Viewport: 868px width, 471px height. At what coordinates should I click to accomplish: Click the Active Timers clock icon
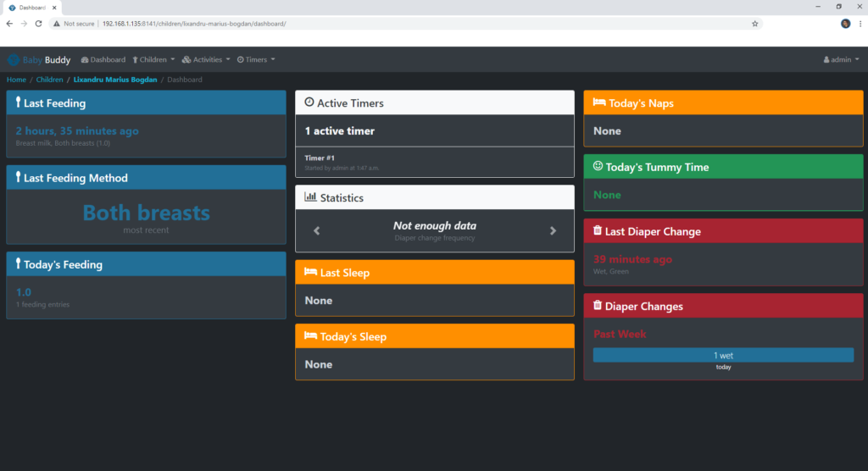309,103
